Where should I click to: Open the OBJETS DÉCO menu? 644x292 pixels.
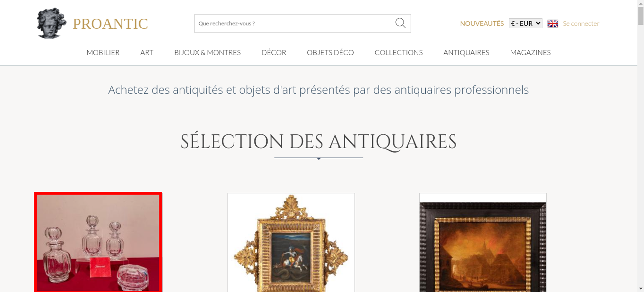(330, 53)
